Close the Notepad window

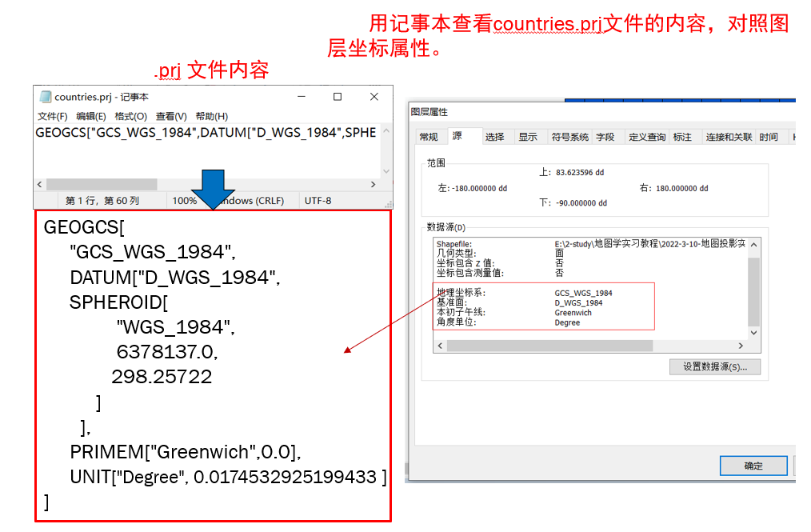374,97
